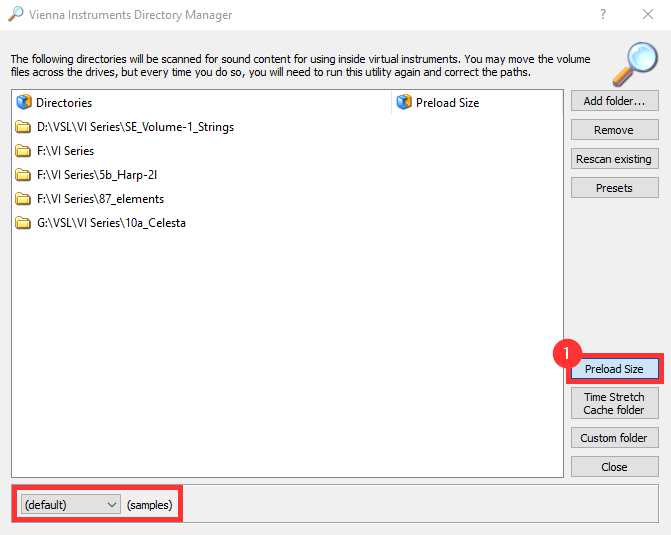The image size is (671, 535).
Task: Click the Directories column header
Action: [x=202, y=103]
